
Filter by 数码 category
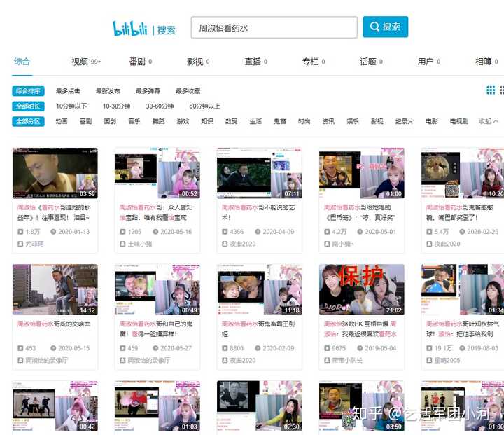pos(232,121)
